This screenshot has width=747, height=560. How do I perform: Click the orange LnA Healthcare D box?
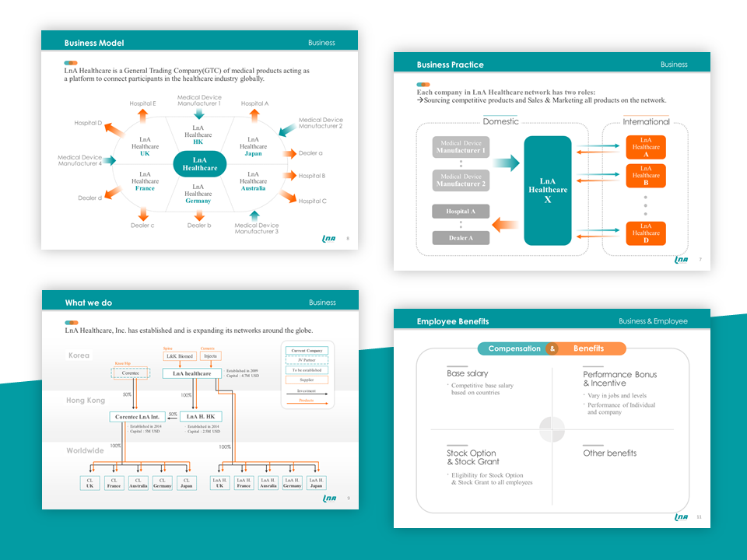pyautogui.click(x=646, y=233)
